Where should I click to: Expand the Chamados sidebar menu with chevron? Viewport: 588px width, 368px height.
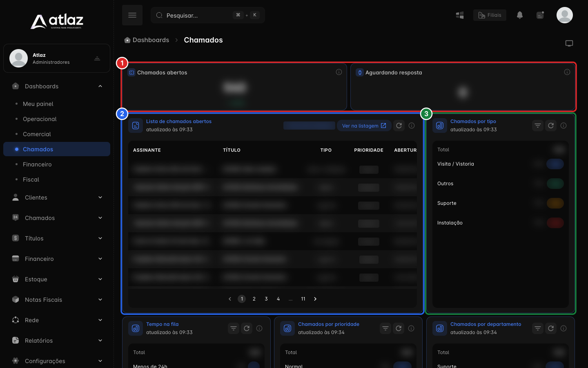coord(100,218)
